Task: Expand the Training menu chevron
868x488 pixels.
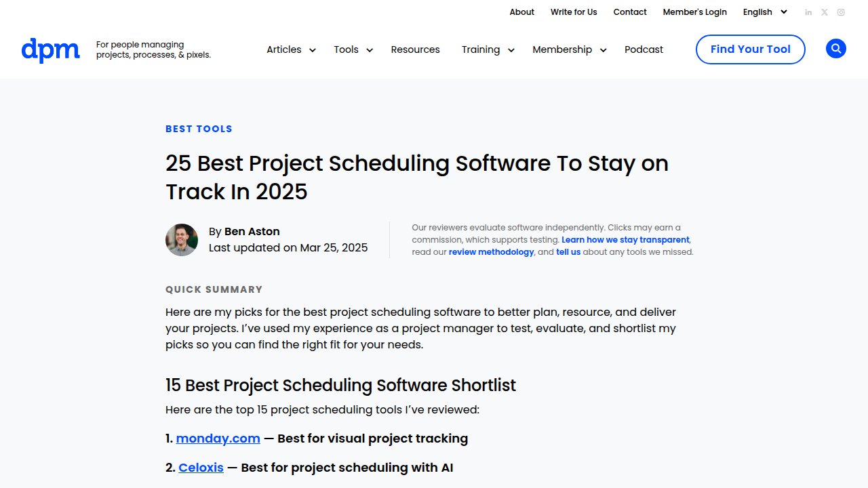Action: click(511, 50)
